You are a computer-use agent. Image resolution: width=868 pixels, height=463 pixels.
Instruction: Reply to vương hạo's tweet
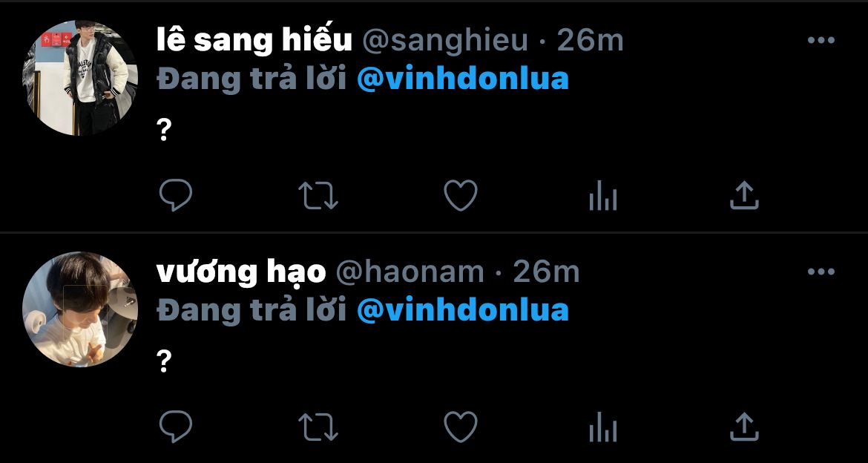pos(176,427)
